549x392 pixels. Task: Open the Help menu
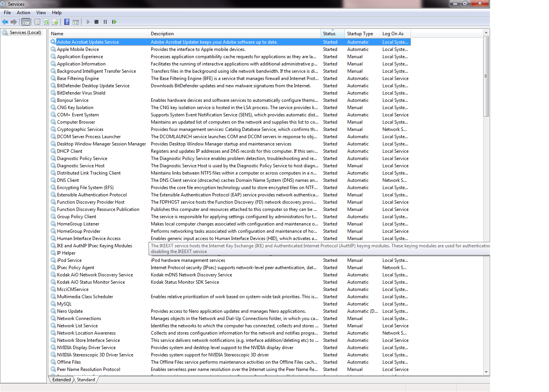point(57,13)
